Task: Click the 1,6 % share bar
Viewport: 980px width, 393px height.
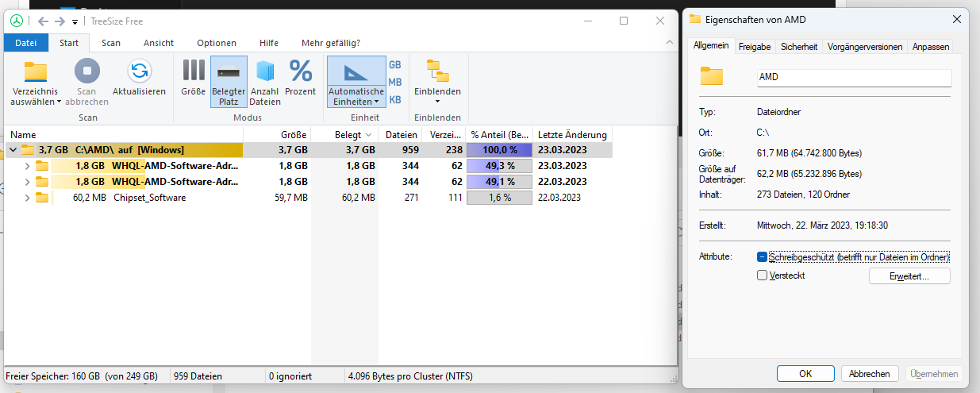Action: (499, 198)
